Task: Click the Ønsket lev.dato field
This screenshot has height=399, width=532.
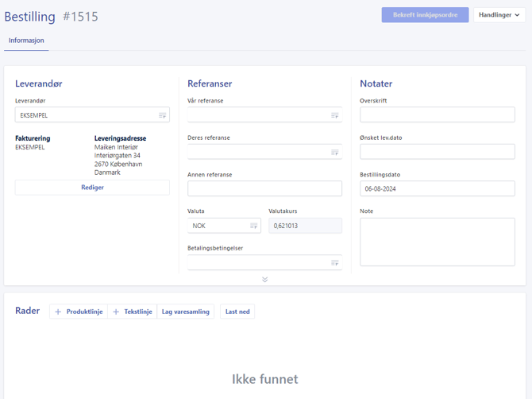Action: point(438,152)
